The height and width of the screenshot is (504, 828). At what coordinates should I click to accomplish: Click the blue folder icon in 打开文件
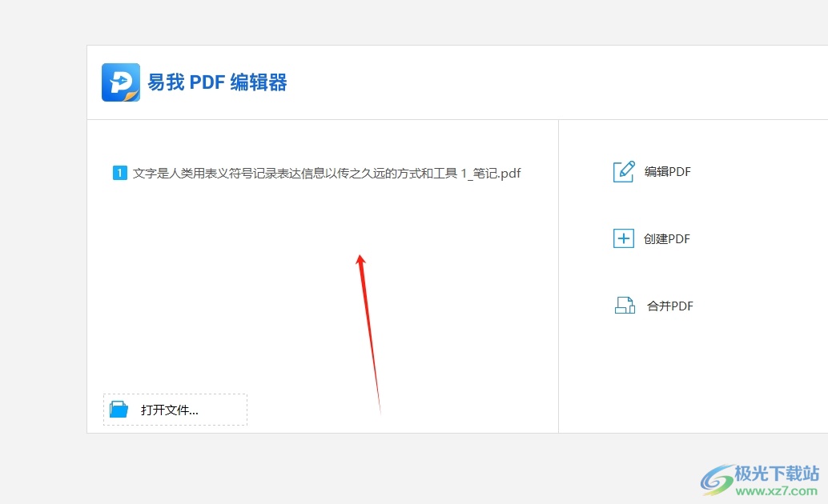[x=119, y=410]
